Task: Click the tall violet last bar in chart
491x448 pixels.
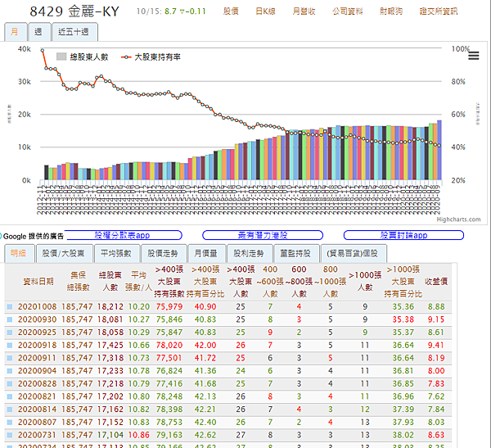Action: tap(439, 150)
